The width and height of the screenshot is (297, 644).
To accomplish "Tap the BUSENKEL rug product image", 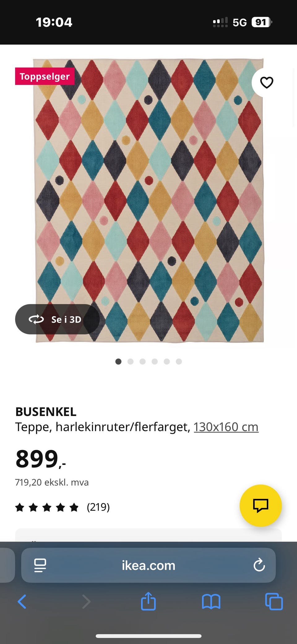I will (x=148, y=201).
